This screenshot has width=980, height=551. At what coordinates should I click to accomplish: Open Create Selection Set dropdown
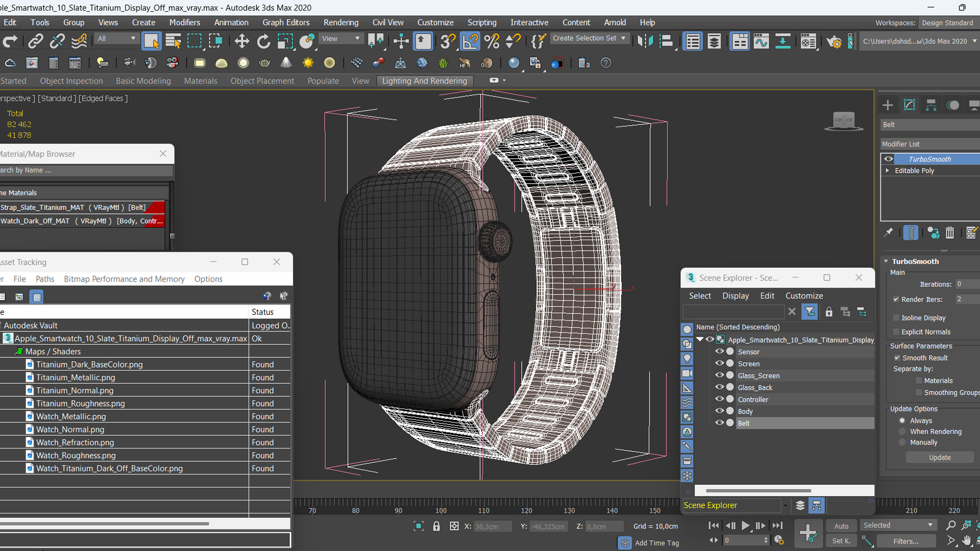(589, 39)
